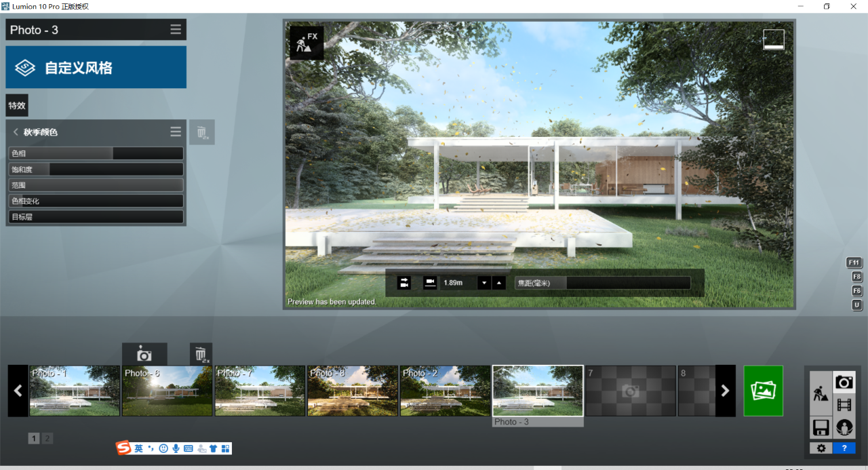The image size is (868, 470).
Task: Go to thumbnail page 2
Action: tap(47, 439)
